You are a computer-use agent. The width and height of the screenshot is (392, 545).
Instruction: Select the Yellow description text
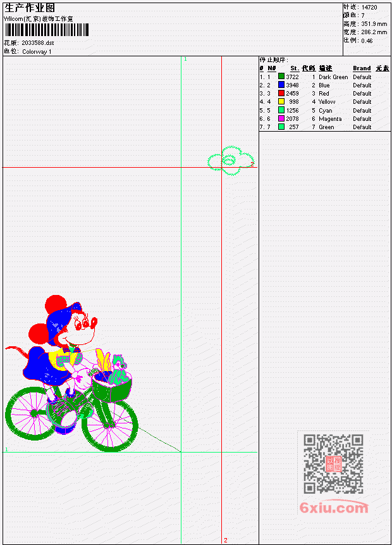click(x=327, y=102)
